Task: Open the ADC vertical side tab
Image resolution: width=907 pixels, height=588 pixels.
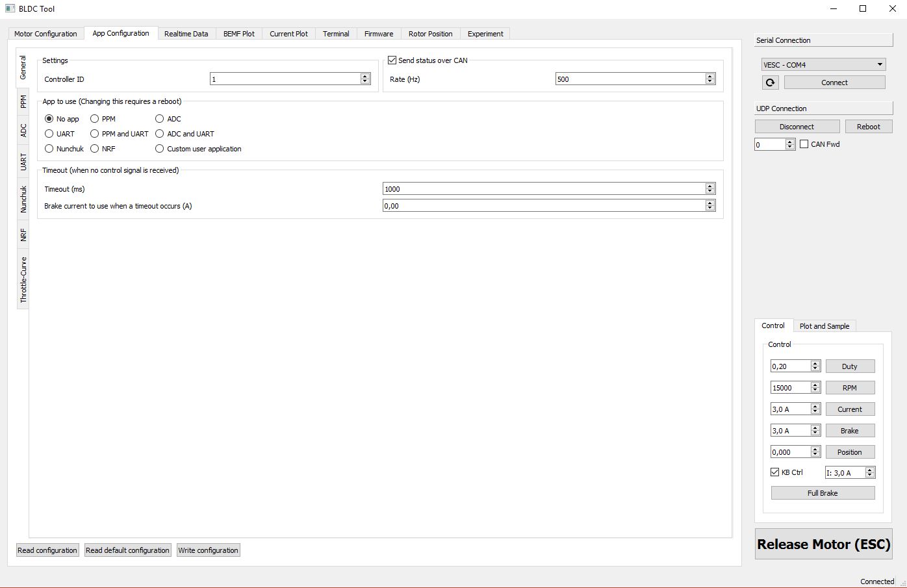Action: [x=23, y=131]
